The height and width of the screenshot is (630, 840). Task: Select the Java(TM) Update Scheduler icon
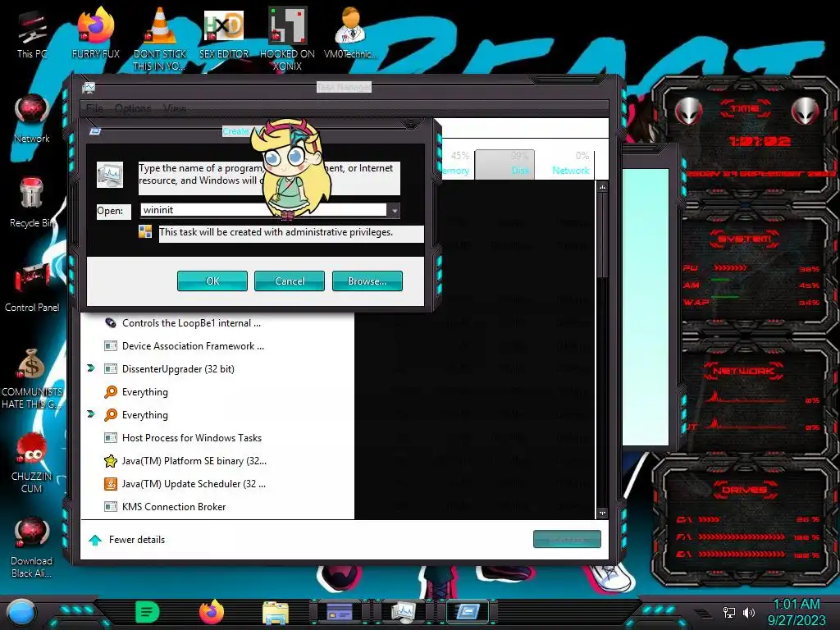click(111, 484)
